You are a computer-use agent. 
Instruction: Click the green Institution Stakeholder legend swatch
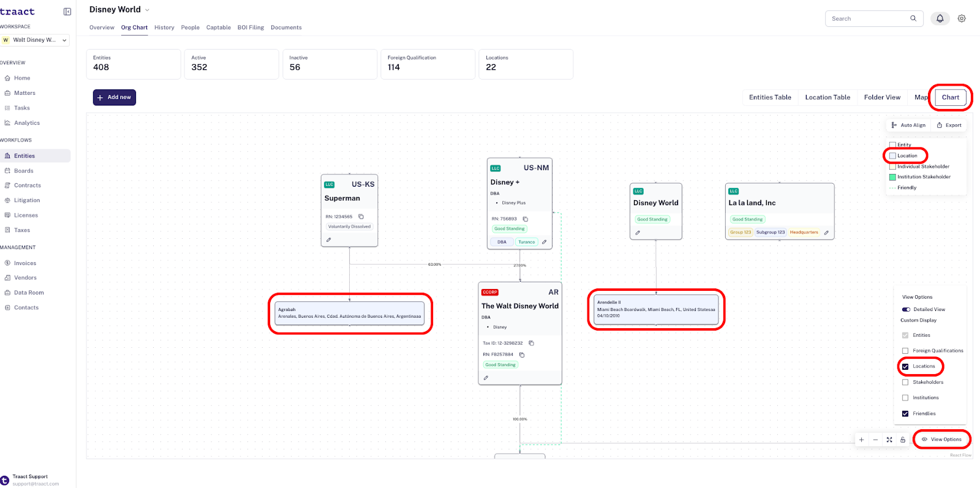[892, 177]
